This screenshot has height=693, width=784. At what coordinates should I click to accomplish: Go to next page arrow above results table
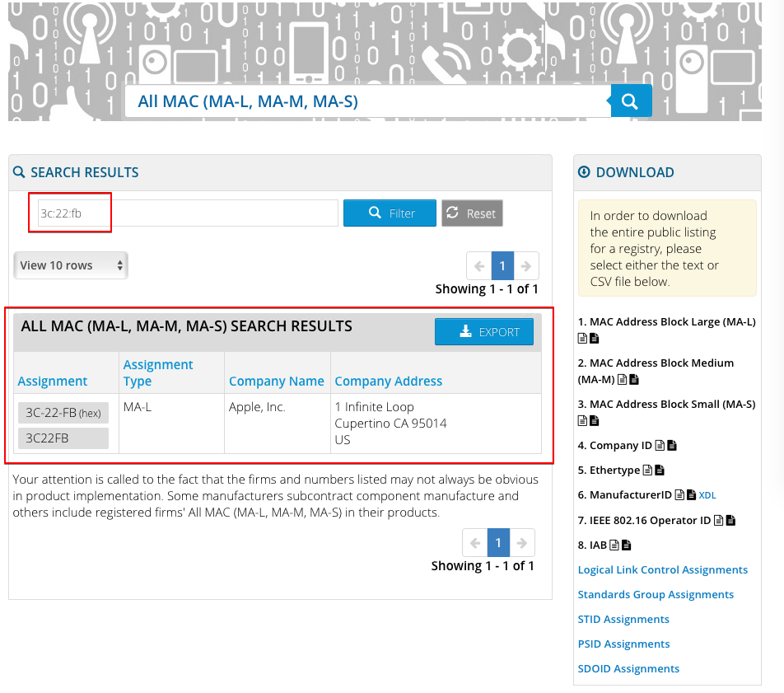pos(526,265)
